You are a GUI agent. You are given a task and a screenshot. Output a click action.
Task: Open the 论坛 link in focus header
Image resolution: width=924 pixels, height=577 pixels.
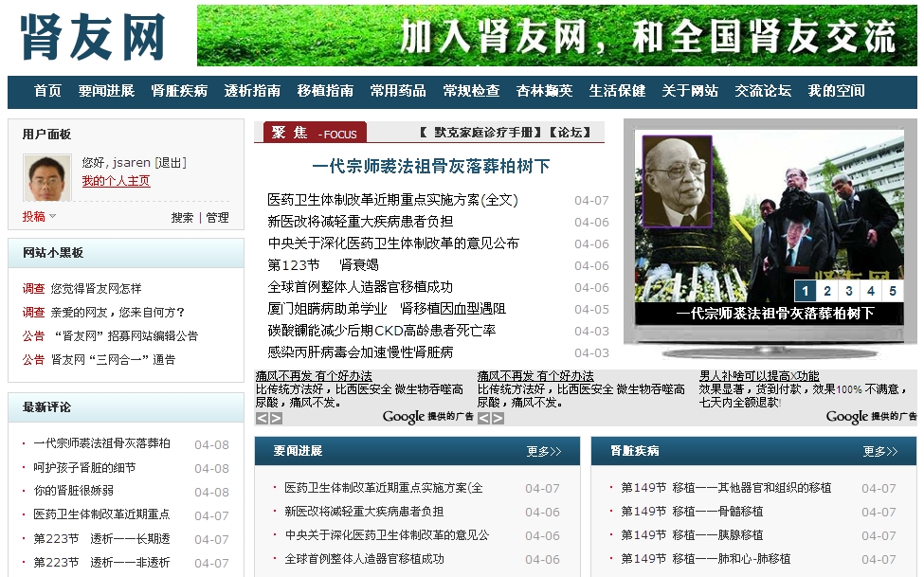coord(570,132)
